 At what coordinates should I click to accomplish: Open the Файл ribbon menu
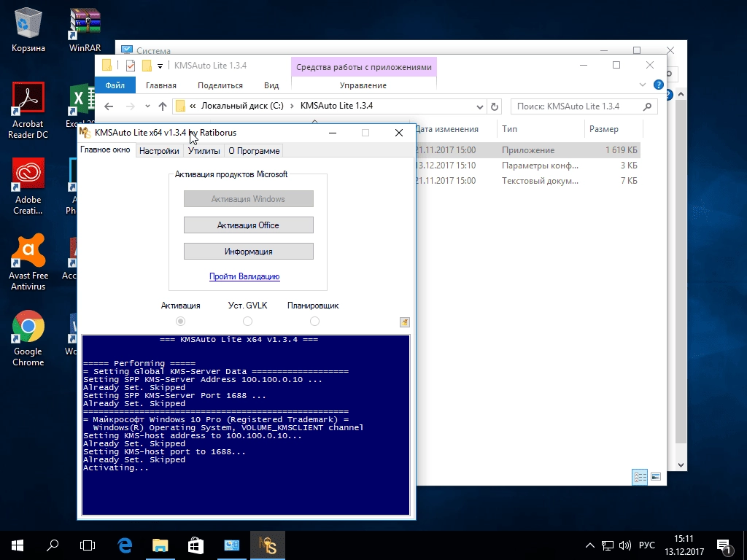point(115,85)
